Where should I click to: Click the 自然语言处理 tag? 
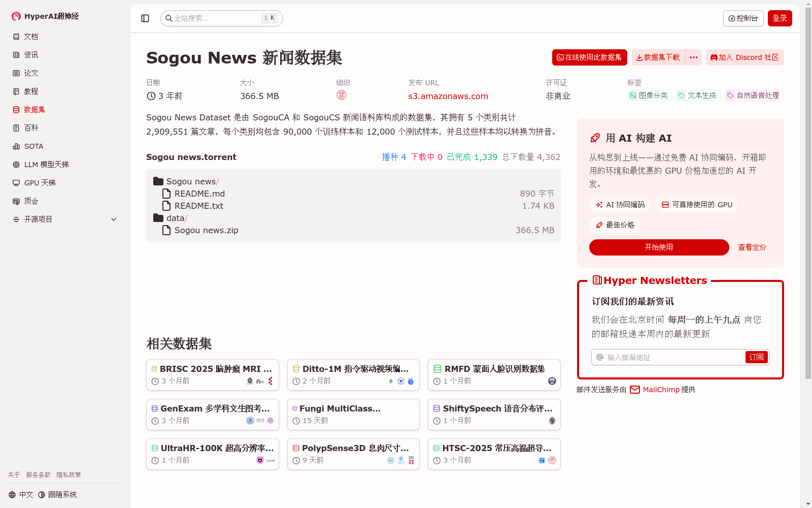click(754, 96)
